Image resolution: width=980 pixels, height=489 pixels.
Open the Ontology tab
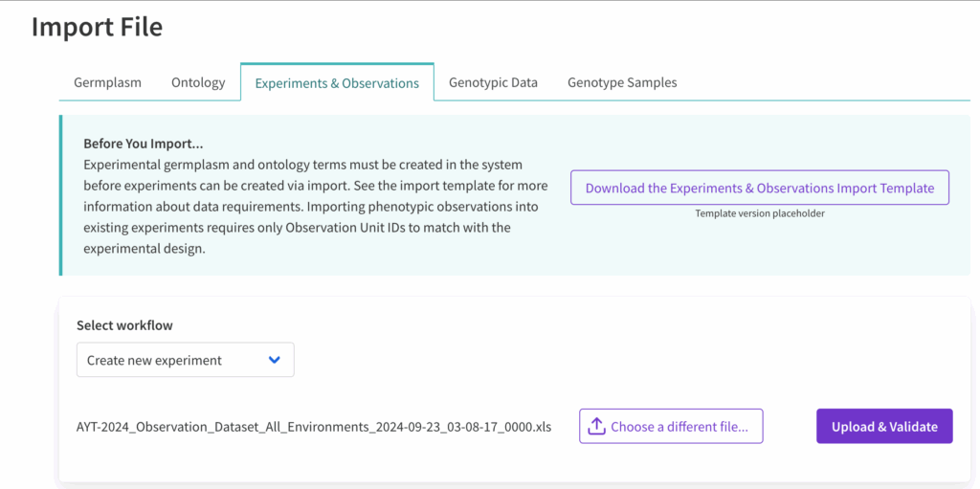pyautogui.click(x=198, y=82)
